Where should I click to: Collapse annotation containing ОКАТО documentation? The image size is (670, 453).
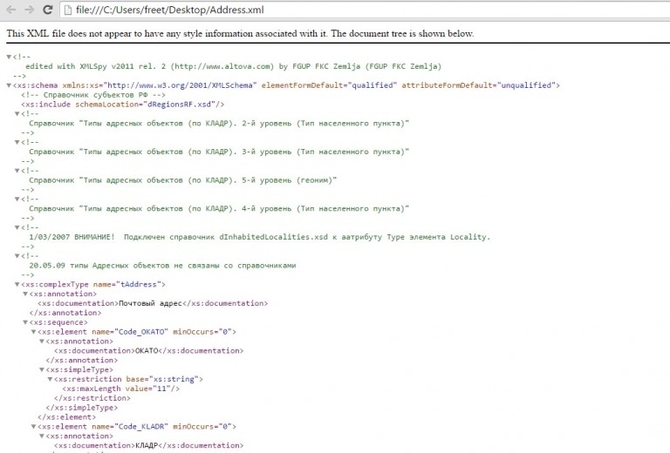point(42,341)
